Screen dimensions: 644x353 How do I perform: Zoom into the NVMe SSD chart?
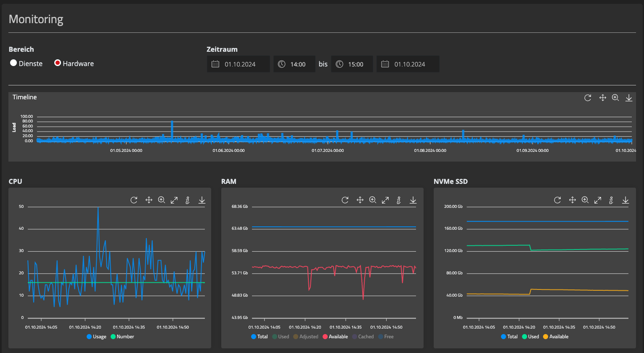click(x=585, y=200)
